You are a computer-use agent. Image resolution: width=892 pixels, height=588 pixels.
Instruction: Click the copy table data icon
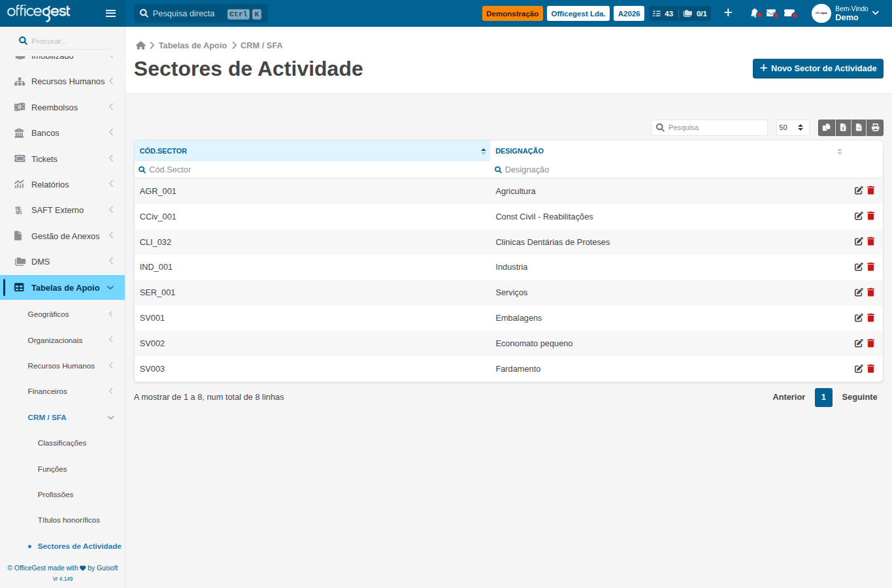827,127
